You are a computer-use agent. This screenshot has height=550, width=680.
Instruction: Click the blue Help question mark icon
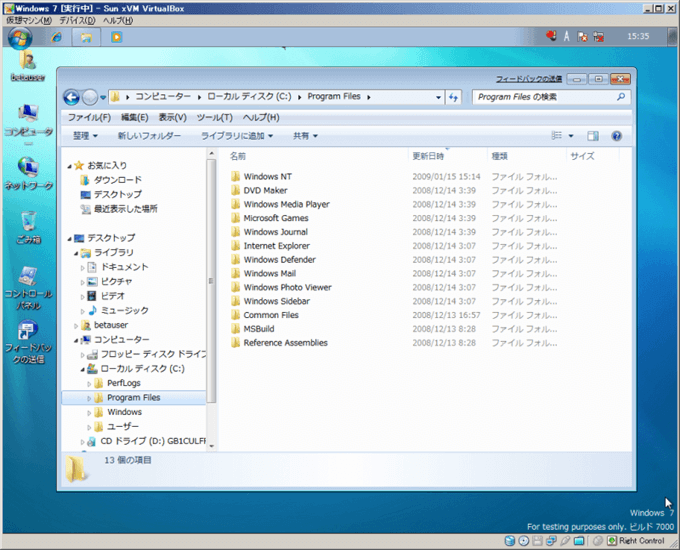[x=617, y=136]
